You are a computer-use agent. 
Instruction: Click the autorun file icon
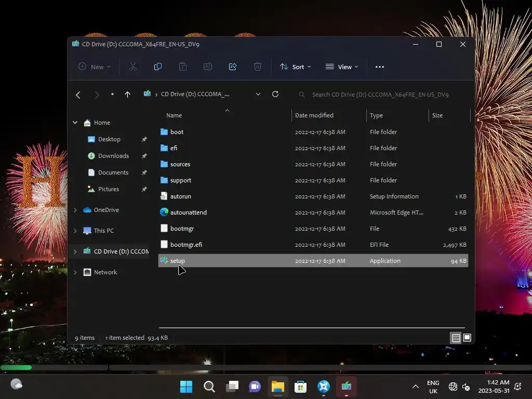(x=164, y=196)
